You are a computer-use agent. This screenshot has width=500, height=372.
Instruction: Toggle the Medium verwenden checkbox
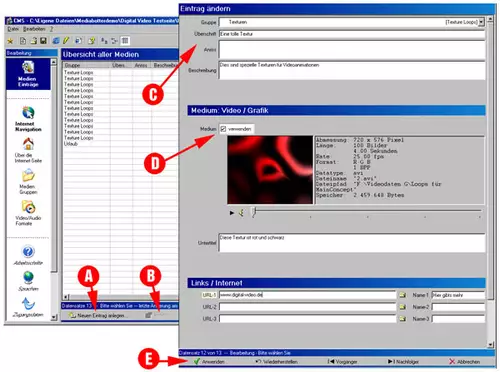coord(223,129)
